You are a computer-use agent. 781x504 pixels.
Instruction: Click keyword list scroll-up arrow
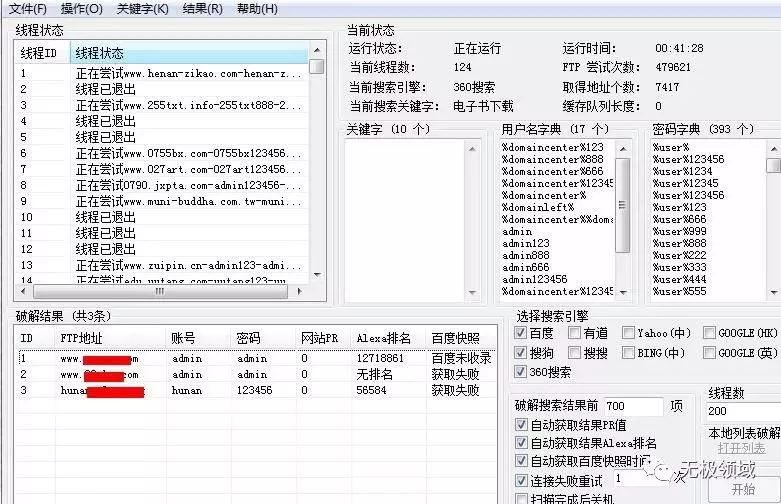472,148
